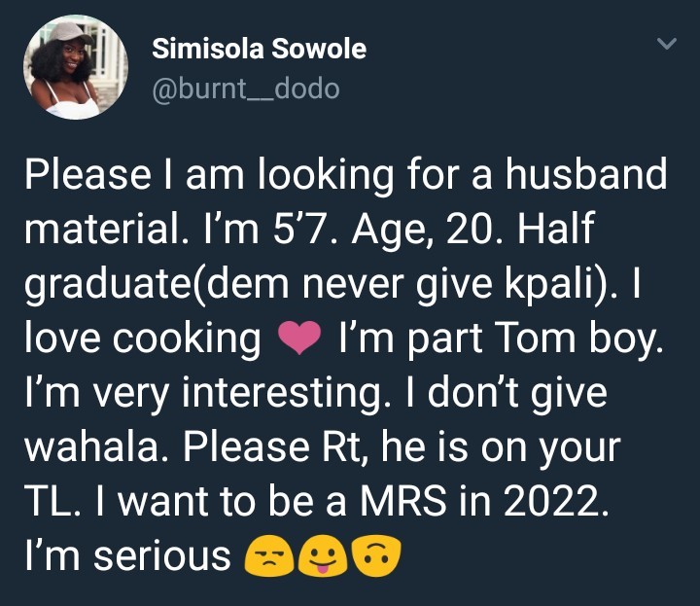
Task: Open the tweet options chevron menu
Action: pos(666,44)
